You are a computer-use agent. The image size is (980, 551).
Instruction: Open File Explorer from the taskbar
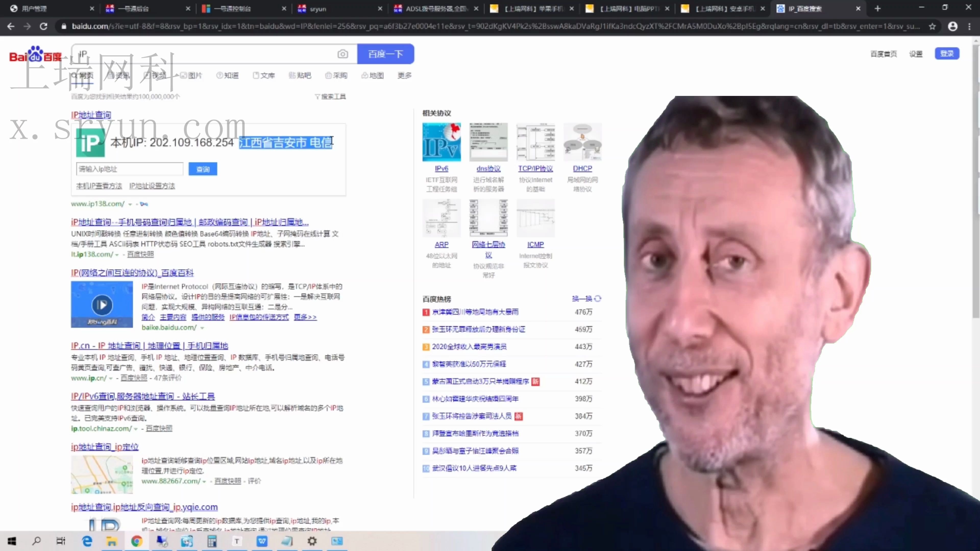tap(112, 541)
